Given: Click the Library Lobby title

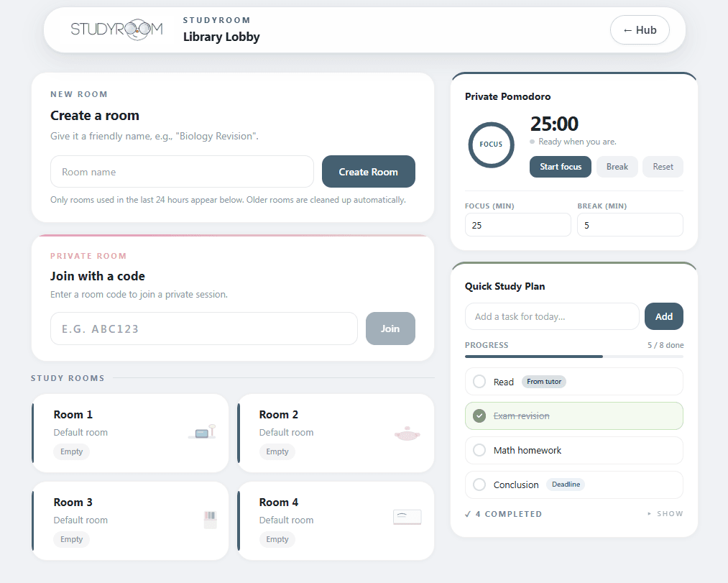Looking at the screenshot, I should (221, 37).
